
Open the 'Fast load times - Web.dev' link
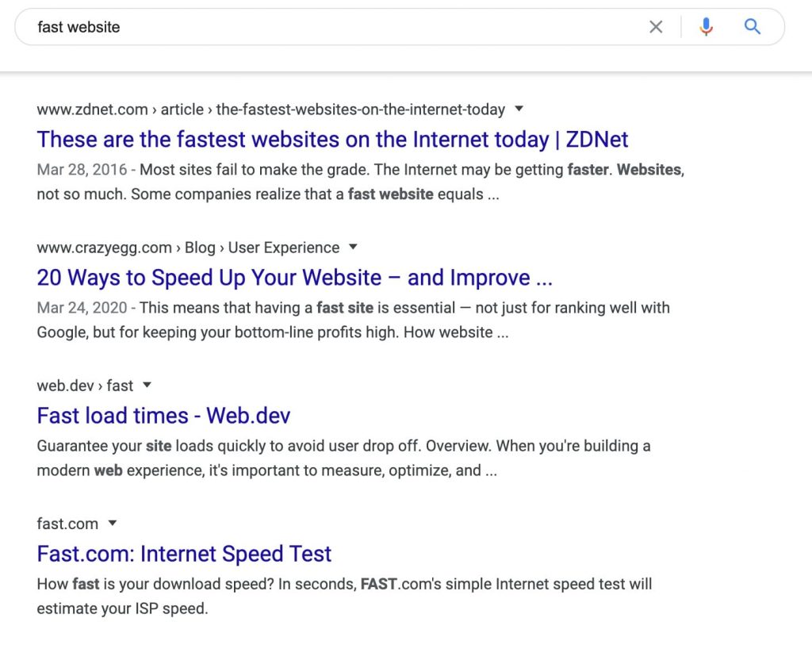tap(163, 416)
